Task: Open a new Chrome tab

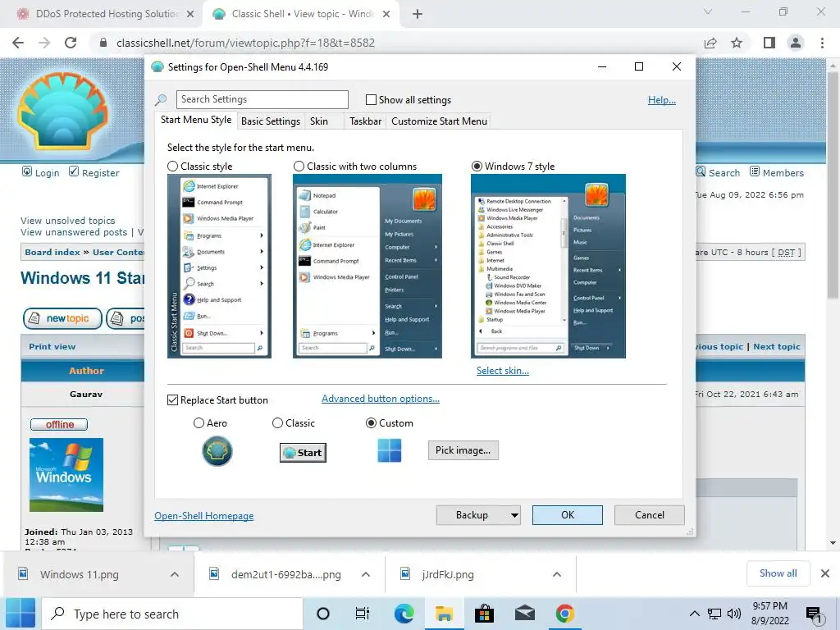Action: (418, 14)
